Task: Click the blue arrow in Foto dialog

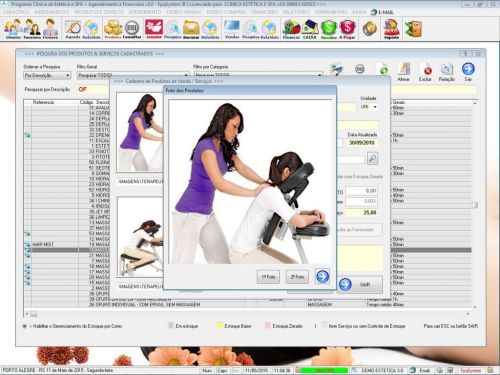Action: (322, 276)
